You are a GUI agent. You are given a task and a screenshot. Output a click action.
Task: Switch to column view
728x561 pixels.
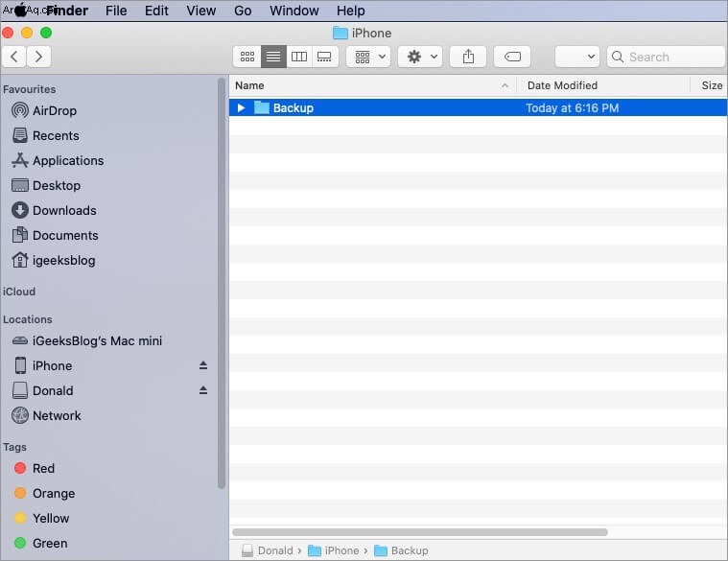point(299,57)
